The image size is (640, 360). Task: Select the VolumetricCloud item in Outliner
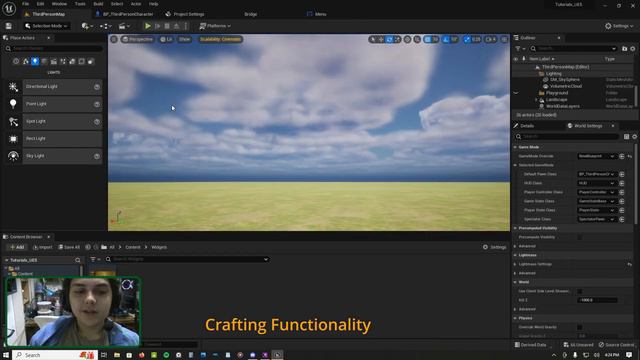tap(565, 86)
